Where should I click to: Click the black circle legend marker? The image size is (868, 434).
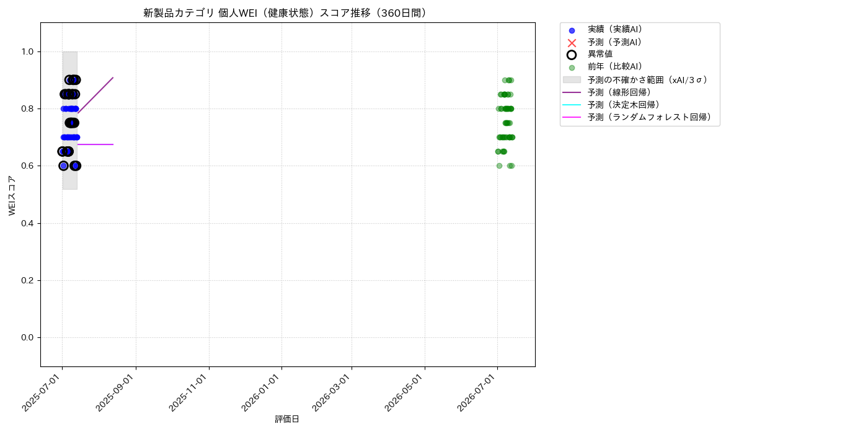(572, 55)
